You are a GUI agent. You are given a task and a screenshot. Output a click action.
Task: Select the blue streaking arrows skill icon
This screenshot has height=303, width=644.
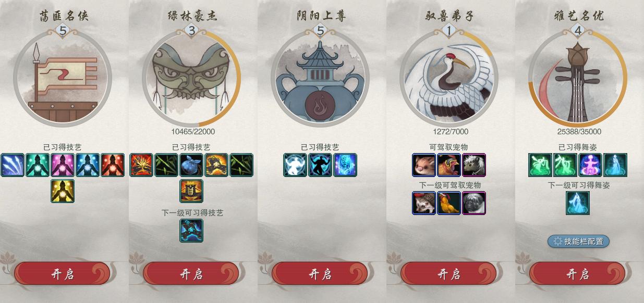pos(13,165)
